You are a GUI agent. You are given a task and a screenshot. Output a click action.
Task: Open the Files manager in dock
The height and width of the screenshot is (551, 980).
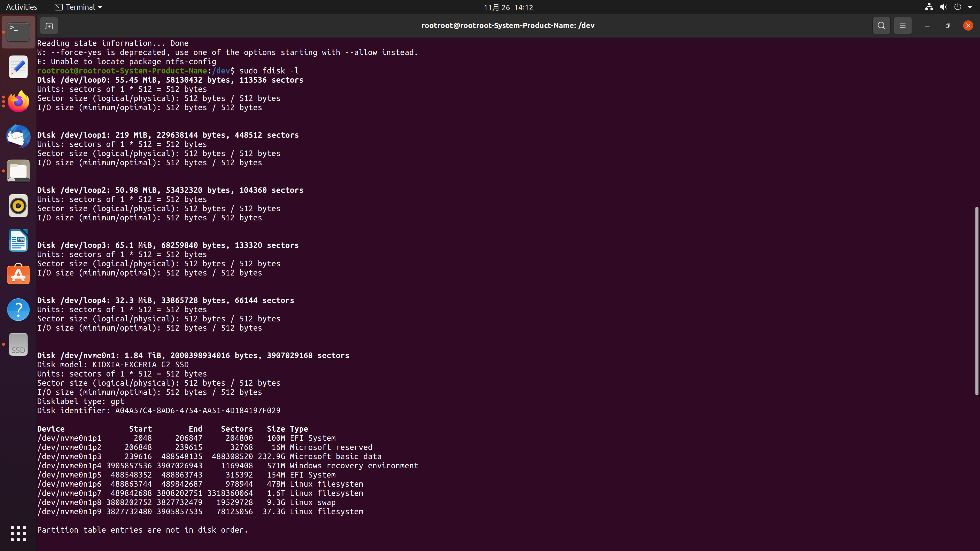pos(18,171)
